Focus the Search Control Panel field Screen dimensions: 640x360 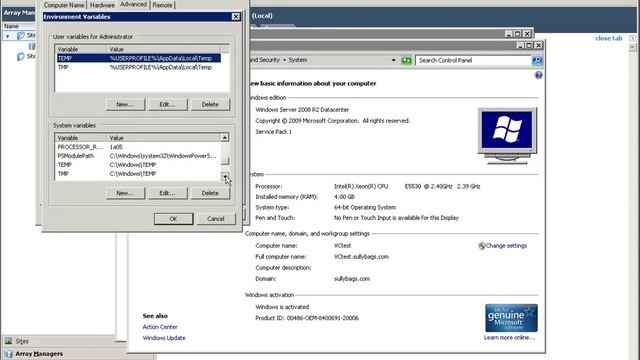(473, 60)
